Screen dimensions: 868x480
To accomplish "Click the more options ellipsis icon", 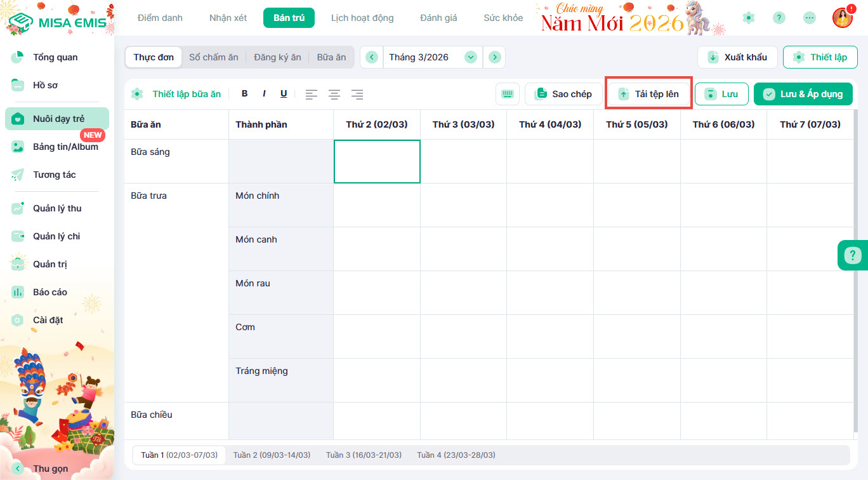I will click(x=810, y=18).
